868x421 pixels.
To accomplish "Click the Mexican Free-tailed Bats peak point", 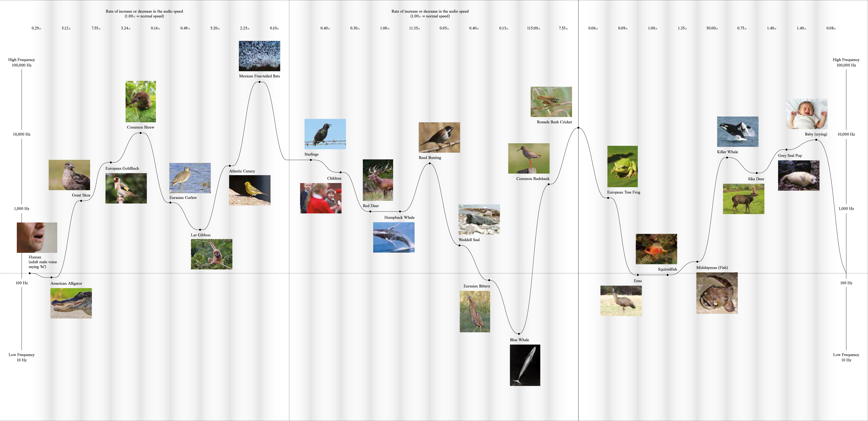I will (259, 82).
